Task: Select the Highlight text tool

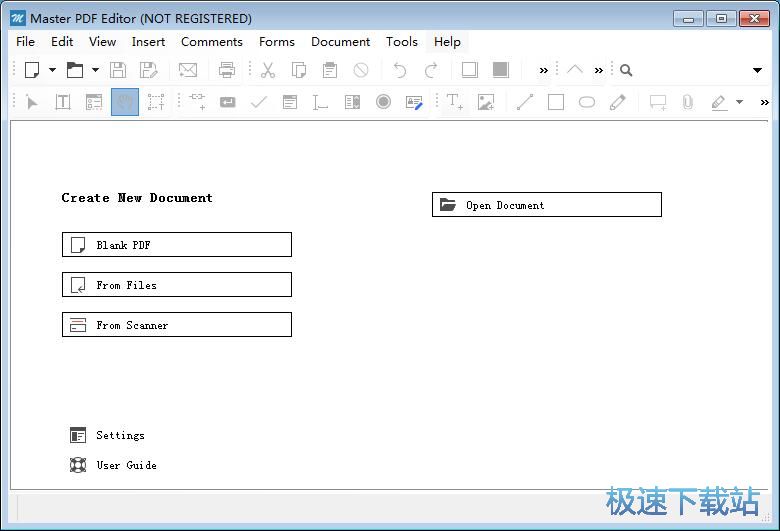Action: pos(719,103)
